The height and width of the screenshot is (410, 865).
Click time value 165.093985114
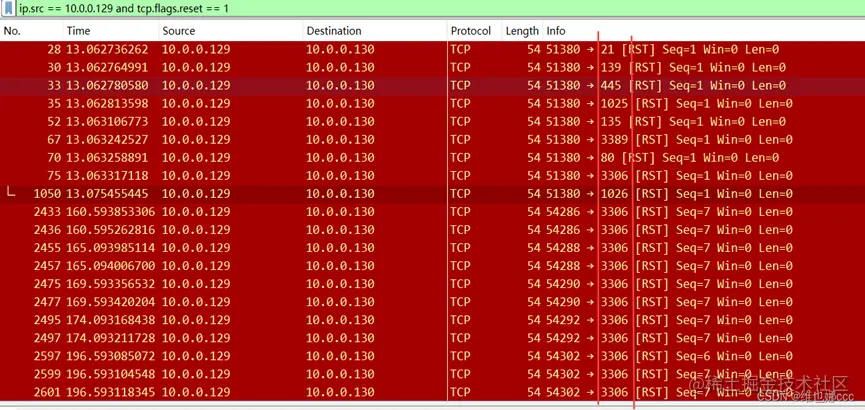(110, 248)
